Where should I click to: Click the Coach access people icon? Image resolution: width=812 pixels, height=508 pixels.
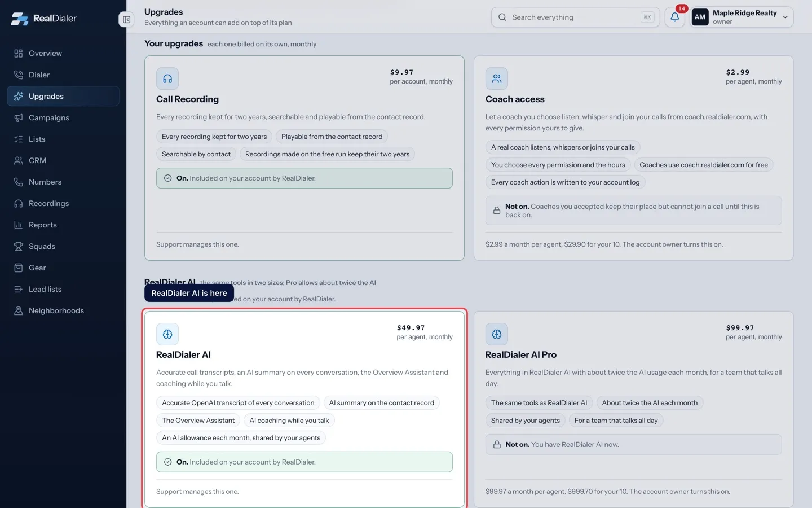pos(496,78)
